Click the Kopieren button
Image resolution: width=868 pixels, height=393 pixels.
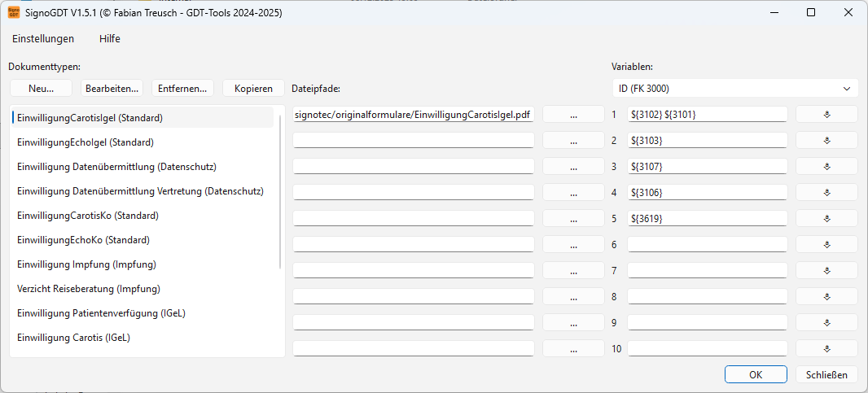(253, 88)
